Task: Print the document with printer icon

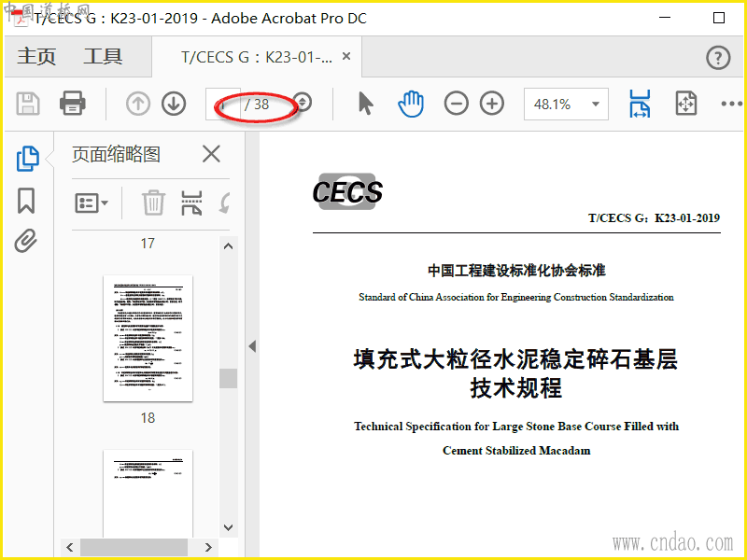Action: point(73,104)
